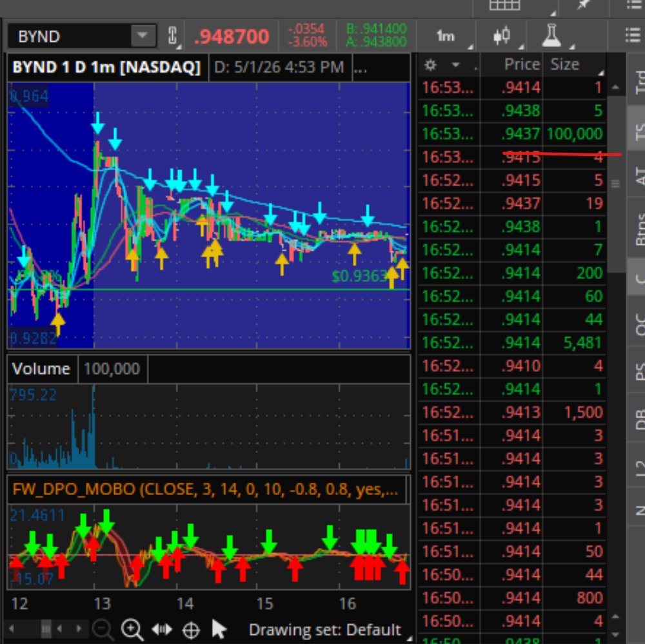Select the .9414 trade row with size 50
This screenshot has width=645, height=644.
pos(513,551)
